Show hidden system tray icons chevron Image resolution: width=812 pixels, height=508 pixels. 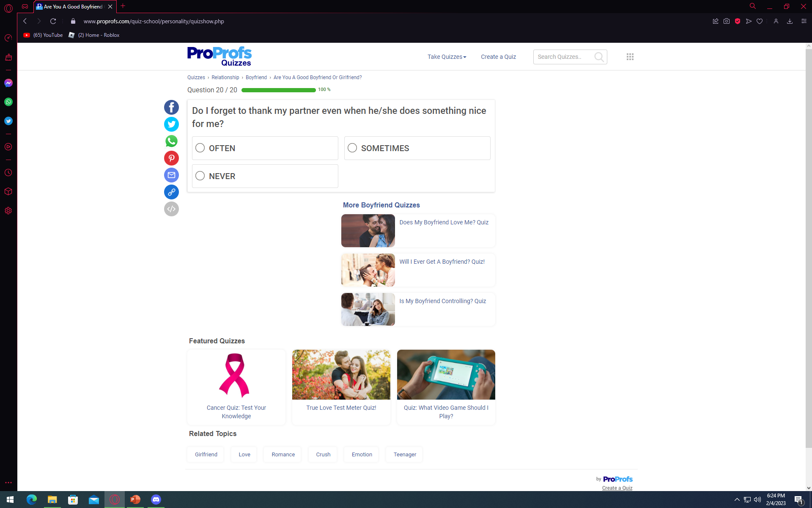[x=737, y=500]
